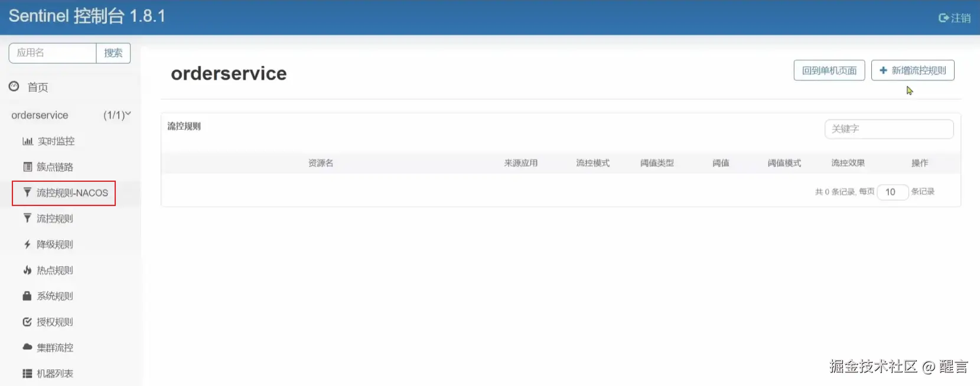Screen dimensions: 980x386
Task: Click the plus icon on 新增流控规则
Action: pyautogui.click(x=883, y=70)
